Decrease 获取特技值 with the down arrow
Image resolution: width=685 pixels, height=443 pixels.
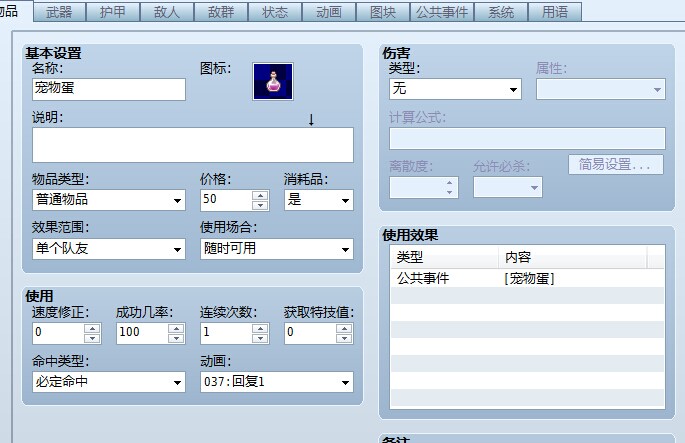click(x=344, y=339)
